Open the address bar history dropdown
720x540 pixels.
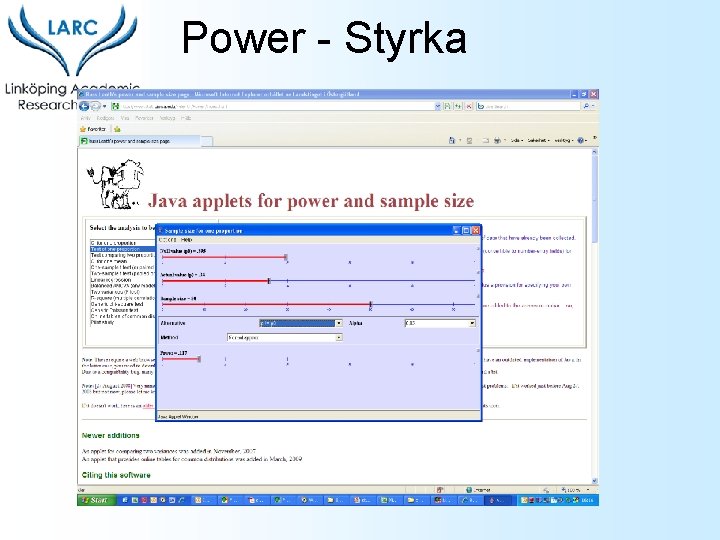438,106
